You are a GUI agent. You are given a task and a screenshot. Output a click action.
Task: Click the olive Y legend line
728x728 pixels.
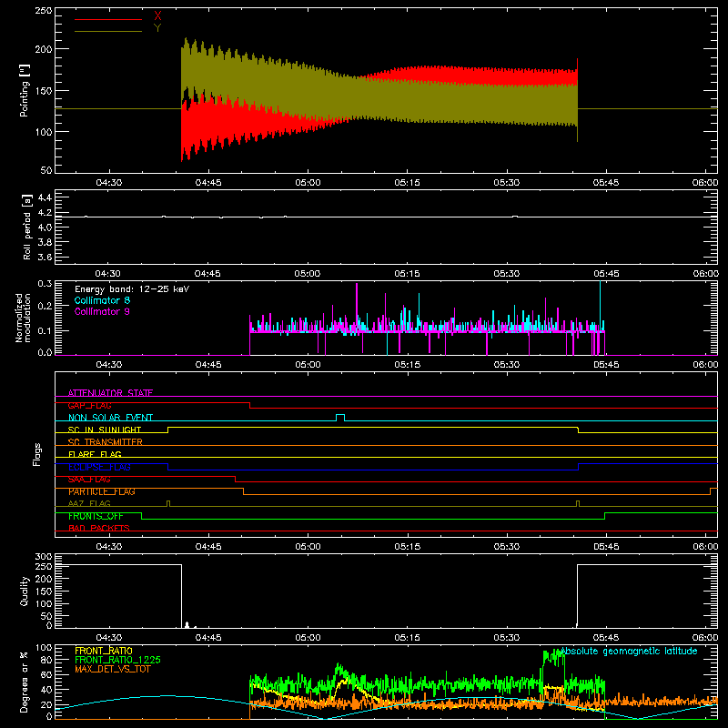108,32
